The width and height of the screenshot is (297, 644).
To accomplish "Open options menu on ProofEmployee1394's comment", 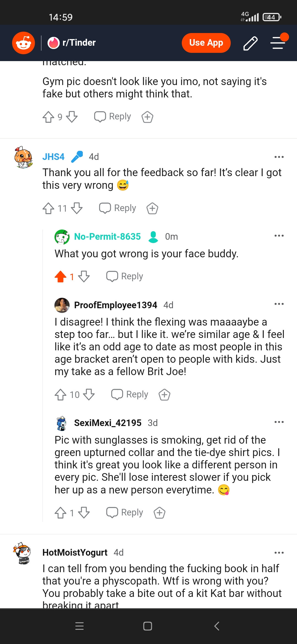I will [279, 304].
